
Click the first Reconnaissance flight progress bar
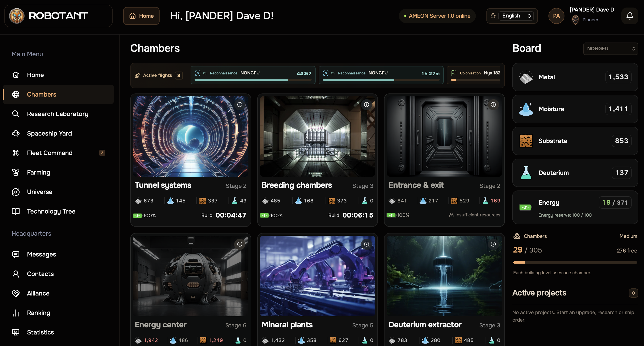[x=253, y=80]
